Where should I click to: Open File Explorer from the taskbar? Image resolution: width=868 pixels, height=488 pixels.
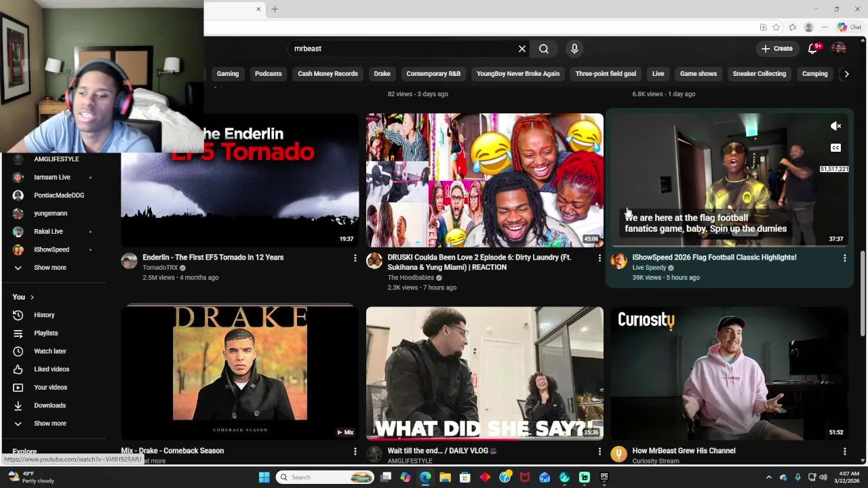tap(446, 477)
